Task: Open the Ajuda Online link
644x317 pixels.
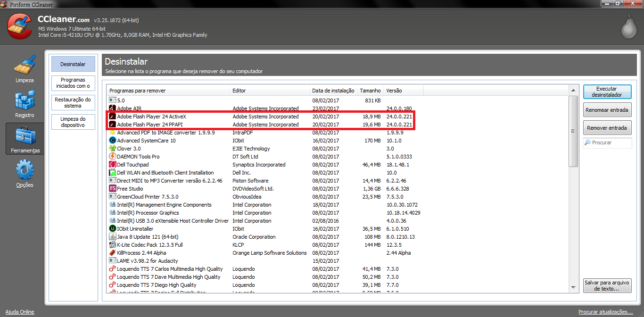Action: 20,312
